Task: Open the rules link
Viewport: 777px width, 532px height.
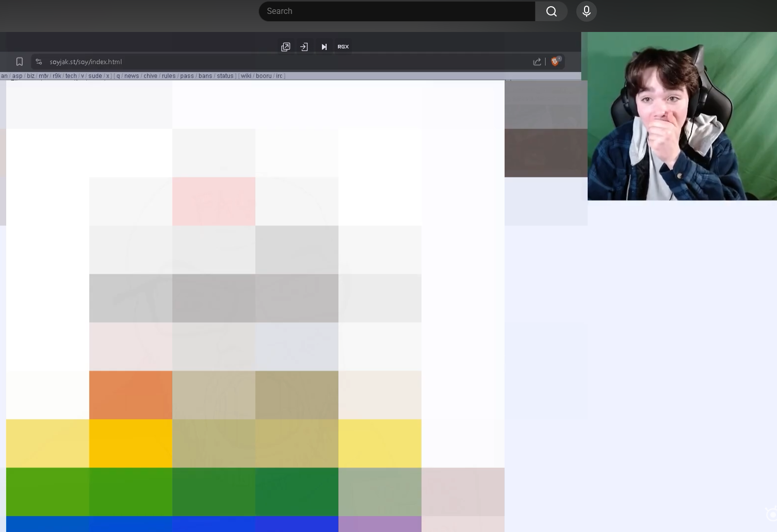Action: [x=169, y=76]
